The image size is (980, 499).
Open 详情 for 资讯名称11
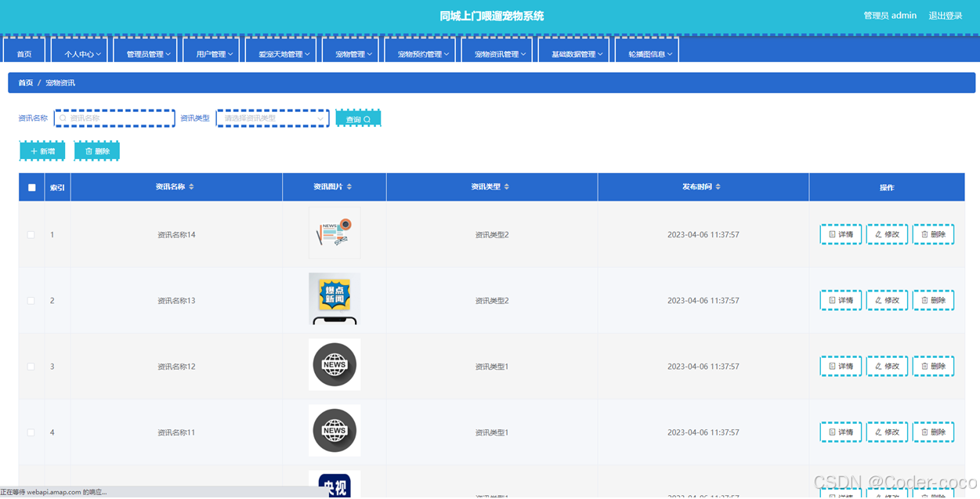pos(841,432)
